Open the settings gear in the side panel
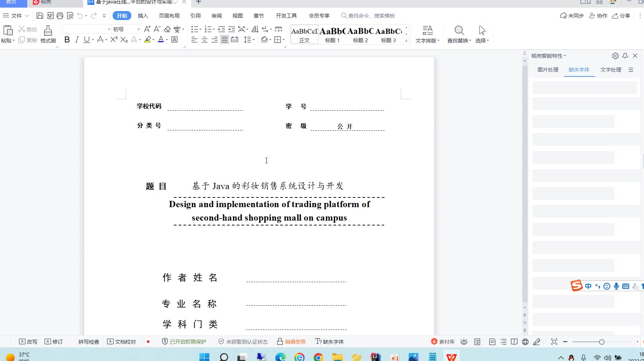This screenshot has width=644, height=361. [615, 56]
